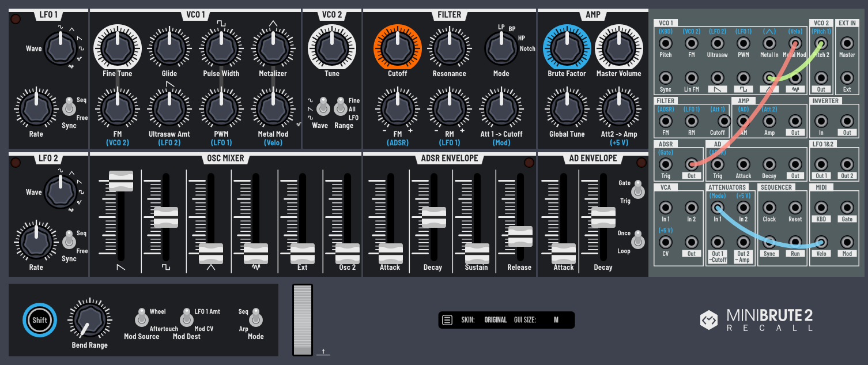Flip the Mod Source Wheel/Aftertouch switch
The image size is (868, 365).
click(x=141, y=318)
